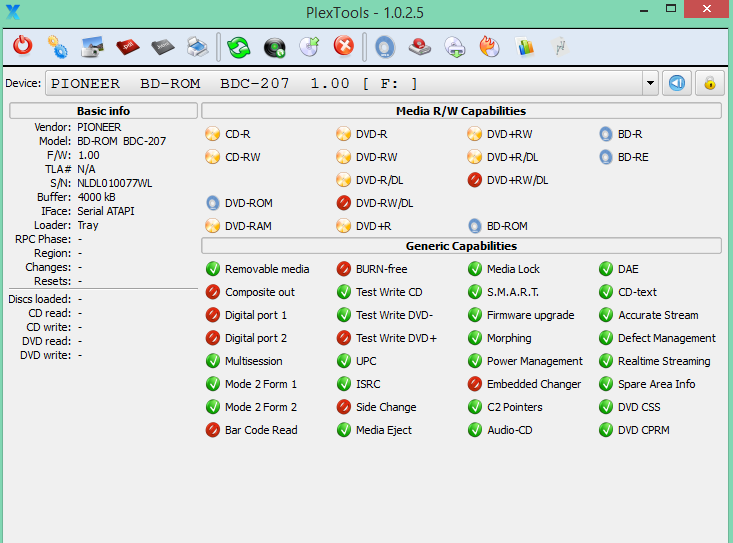The image size is (733, 543).
Task: Click the Composite out label
Action: coord(260,292)
